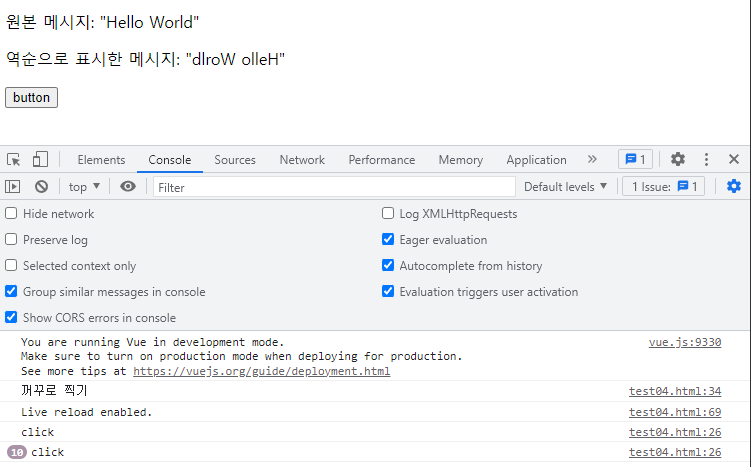The width and height of the screenshot is (751, 467).
Task: Select the "꺼꾸로 찍기" log message
Action: click(x=54, y=391)
